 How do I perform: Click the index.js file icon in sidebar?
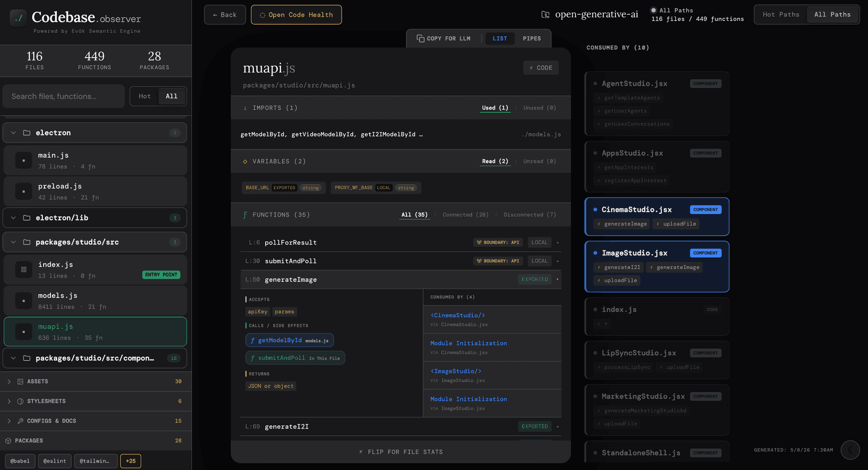pyautogui.click(x=24, y=270)
